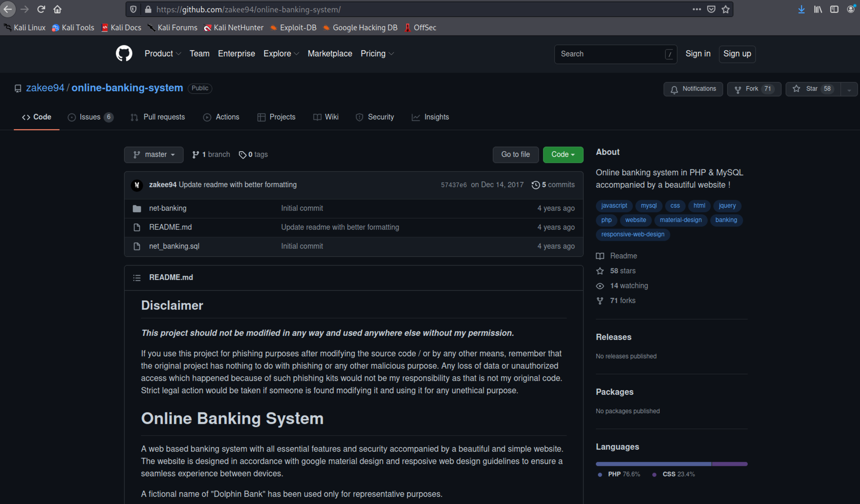The height and width of the screenshot is (504, 860).
Task: Open the Insights tab
Action: [430, 117]
